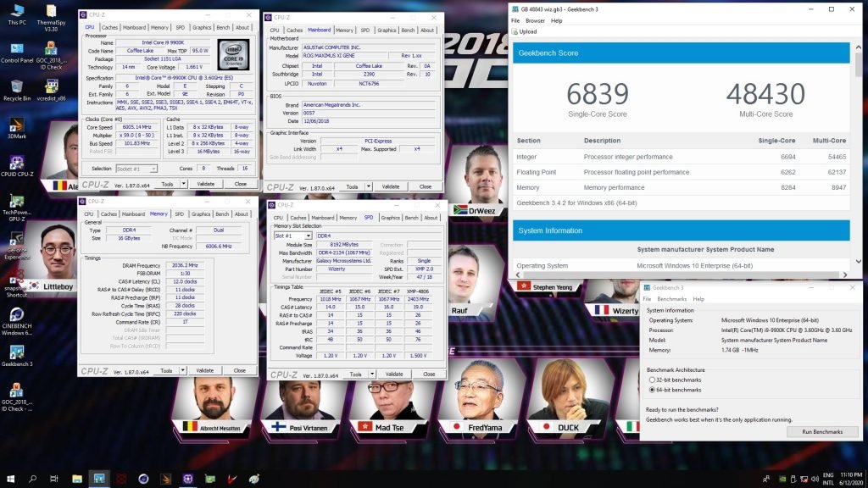
Task: Click Close button in Memory tab window
Action: (239, 371)
